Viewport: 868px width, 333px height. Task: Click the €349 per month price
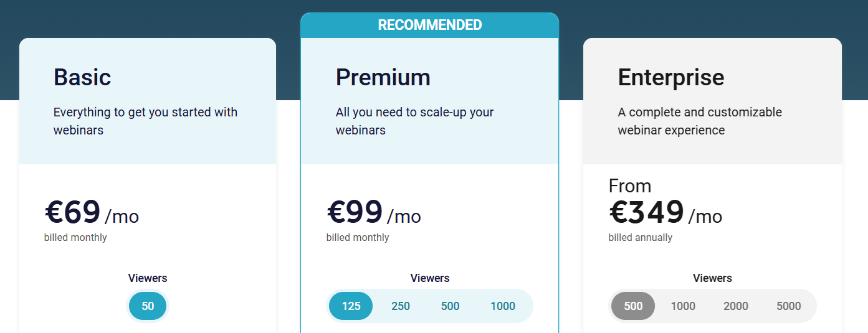[665, 213]
